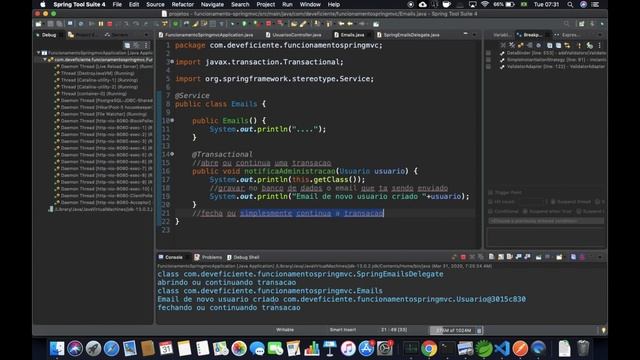Click Remove Selected Breakpoints icon
The height and width of the screenshot is (360, 640).
pos(503,45)
